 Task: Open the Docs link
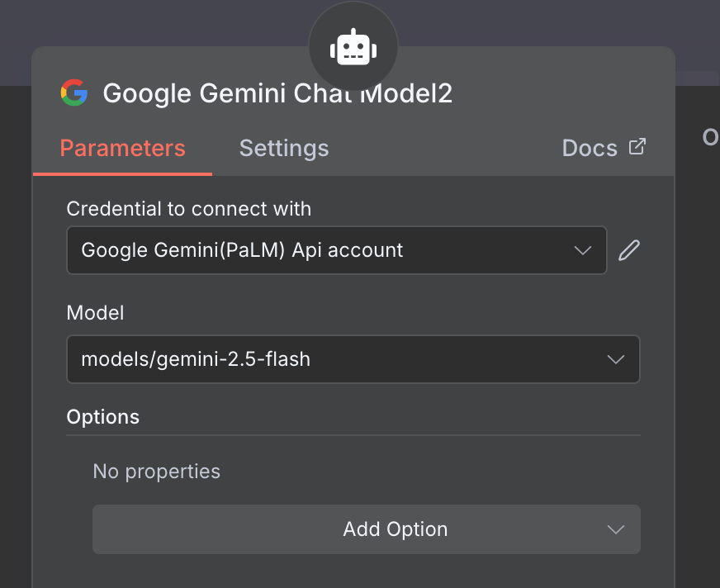[x=590, y=149]
